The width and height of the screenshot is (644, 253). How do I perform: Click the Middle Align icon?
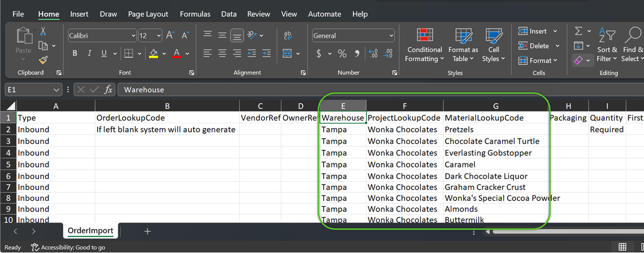coord(222,35)
